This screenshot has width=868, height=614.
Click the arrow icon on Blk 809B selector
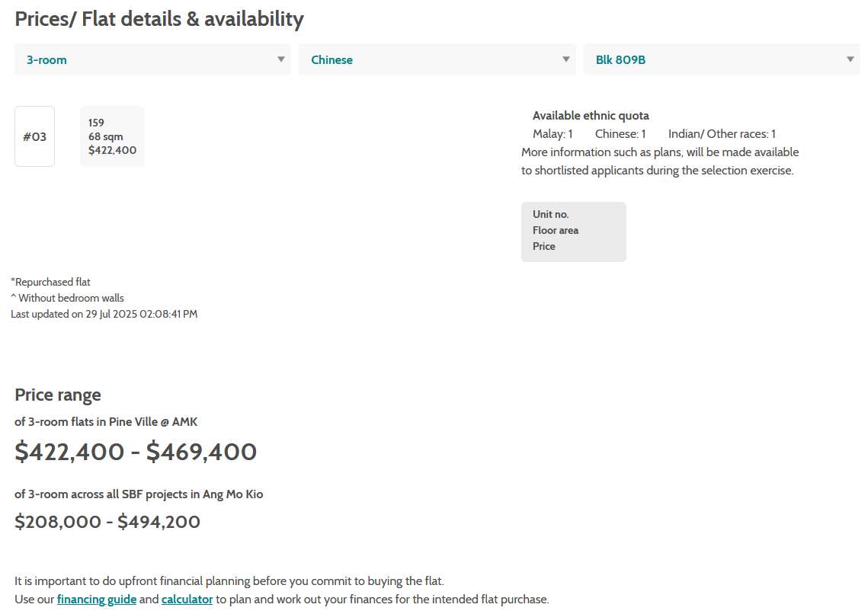point(850,59)
